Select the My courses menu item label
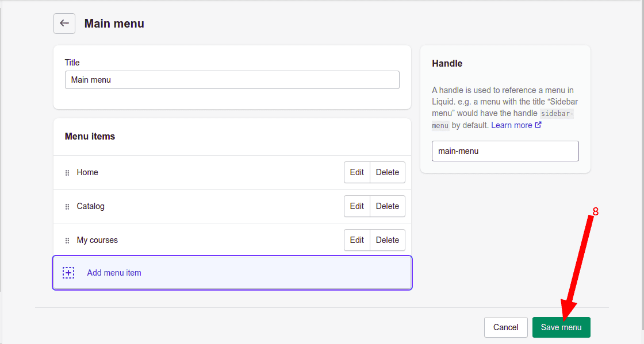 97,240
